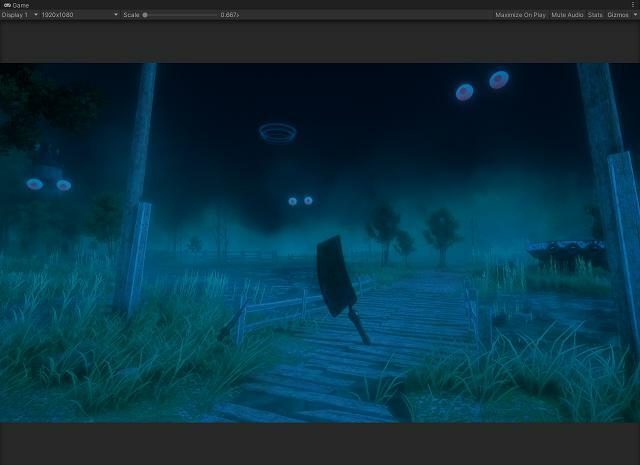
Task: Open the Gizmos dropdown arrow
Action: (633, 15)
